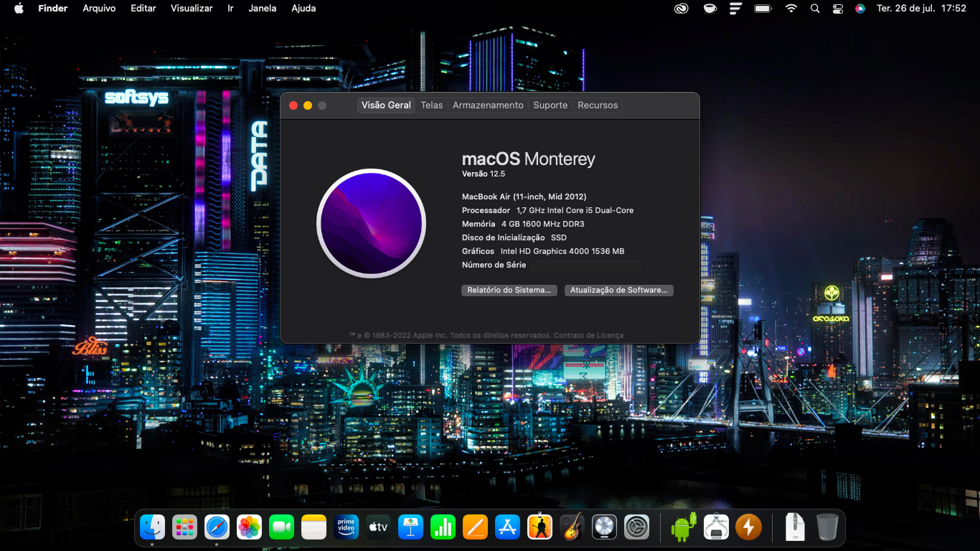Click Atualização de Software button
Viewport: 980px width, 551px height.
[618, 290]
